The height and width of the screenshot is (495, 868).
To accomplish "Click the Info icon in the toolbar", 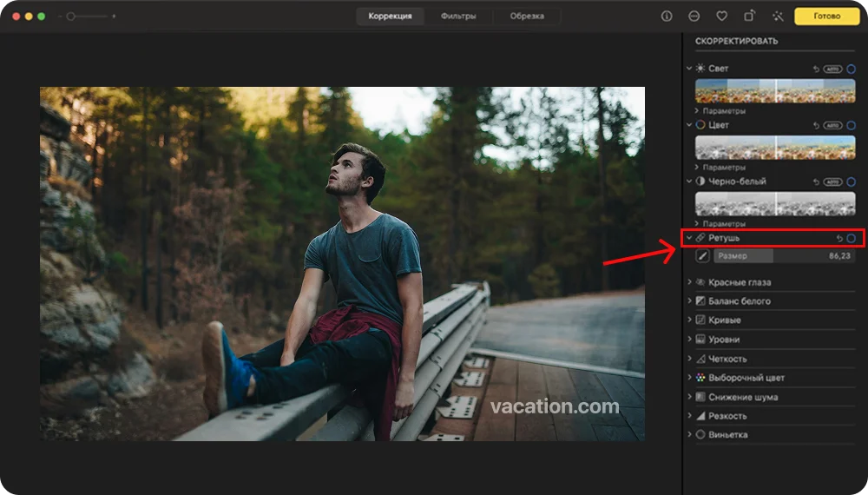I will pos(667,16).
